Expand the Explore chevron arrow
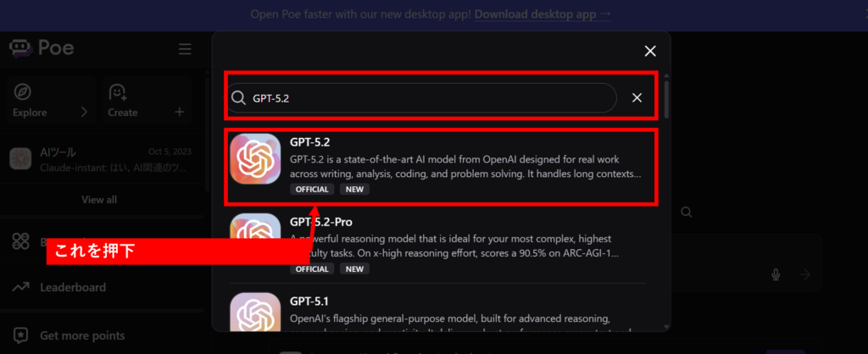868x354 pixels. point(84,113)
